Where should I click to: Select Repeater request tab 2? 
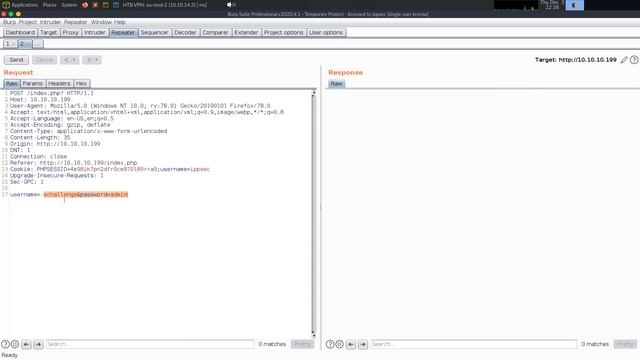click(x=24, y=44)
